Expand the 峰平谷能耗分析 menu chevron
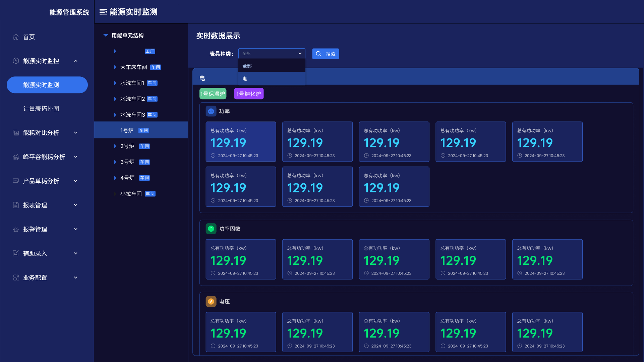The width and height of the screenshot is (644, 362). pyautogui.click(x=76, y=157)
